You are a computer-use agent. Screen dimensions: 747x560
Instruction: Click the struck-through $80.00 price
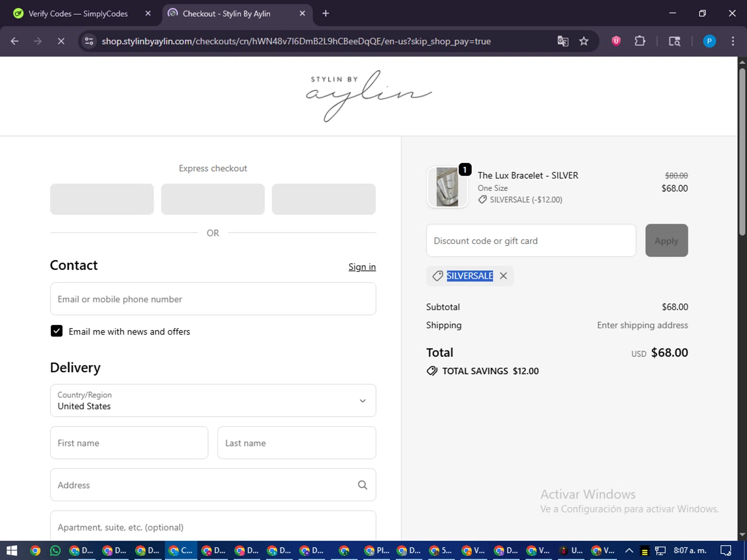pyautogui.click(x=676, y=176)
